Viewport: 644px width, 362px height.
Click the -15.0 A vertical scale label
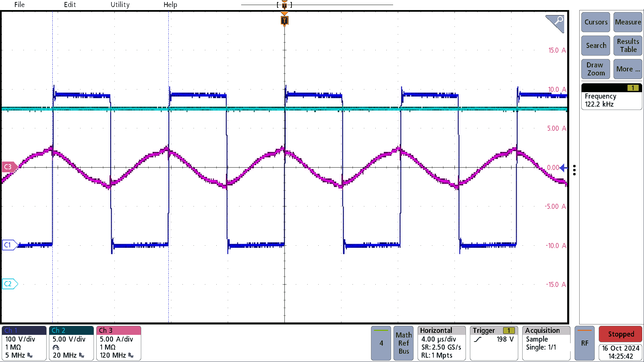pos(556,285)
